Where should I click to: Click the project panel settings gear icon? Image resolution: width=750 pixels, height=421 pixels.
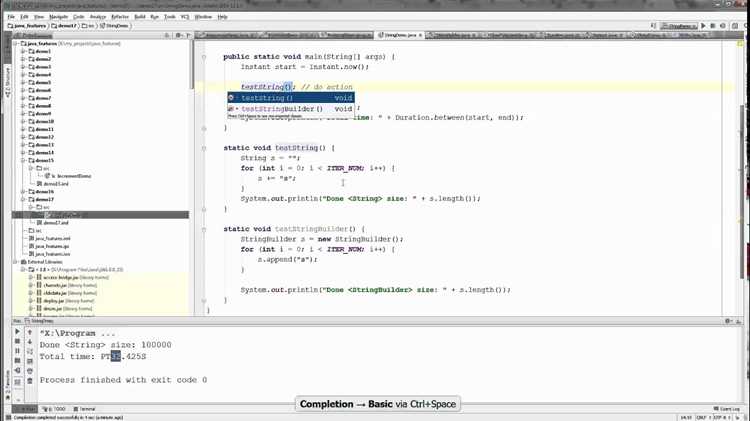point(178,35)
